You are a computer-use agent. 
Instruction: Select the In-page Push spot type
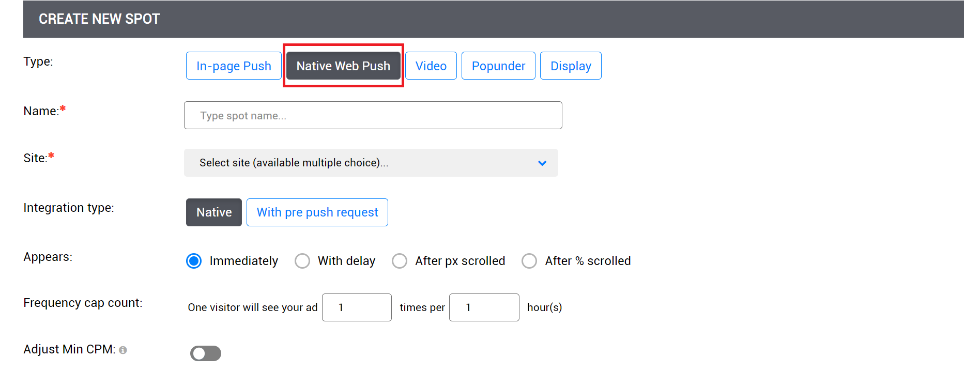coord(234,66)
